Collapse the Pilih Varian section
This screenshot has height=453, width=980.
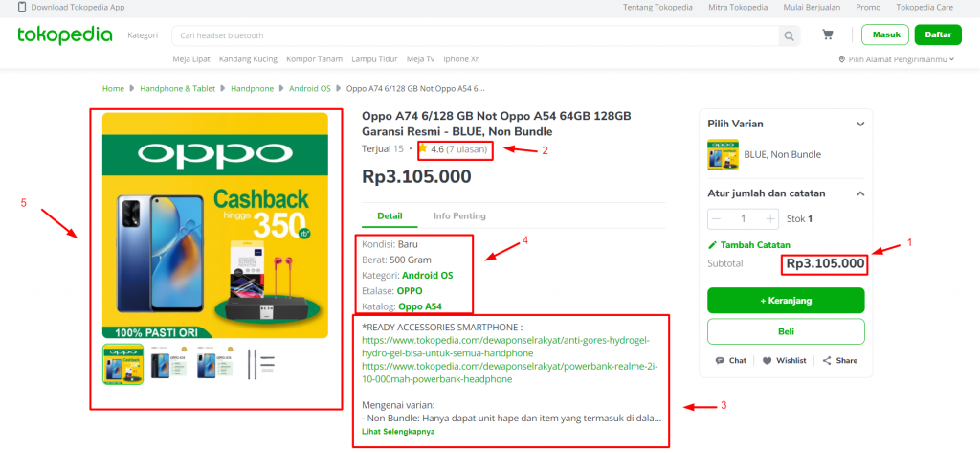click(x=860, y=124)
